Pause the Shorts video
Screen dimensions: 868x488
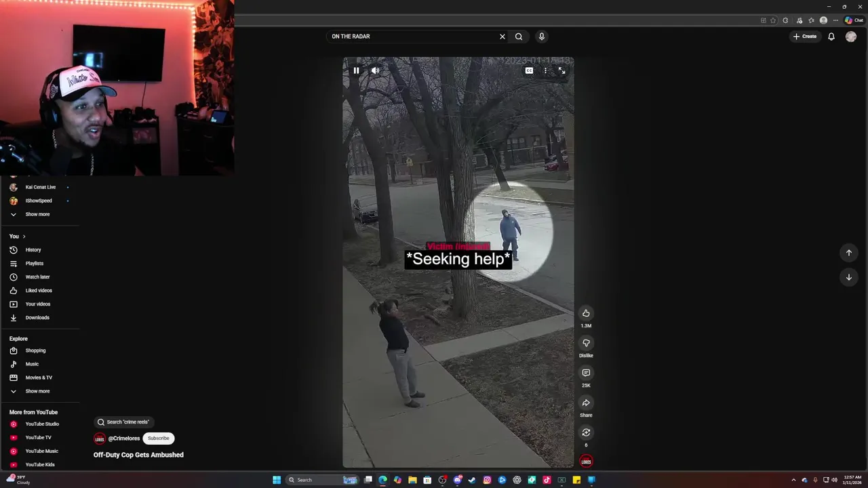pyautogui.click(x=356, y=70)
